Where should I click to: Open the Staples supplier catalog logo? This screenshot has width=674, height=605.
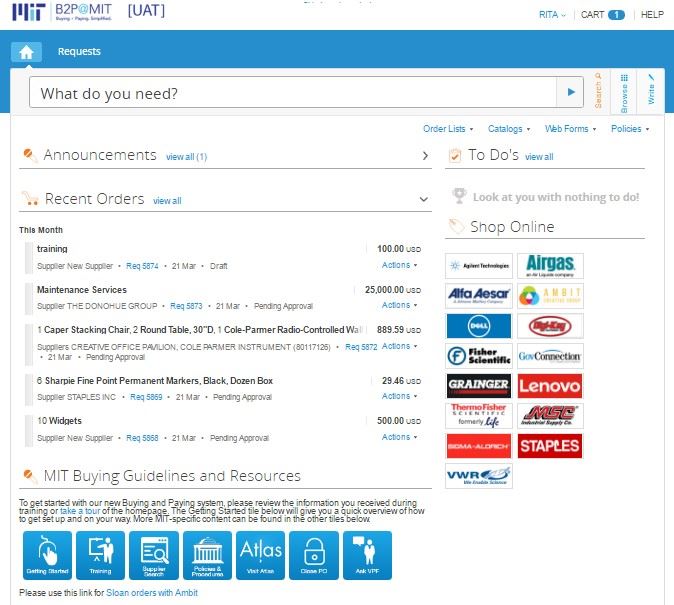tap(549, 446)
